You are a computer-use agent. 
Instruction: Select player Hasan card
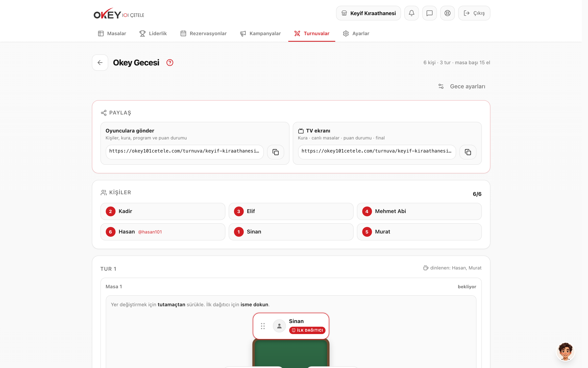click(x=163, y=232)
